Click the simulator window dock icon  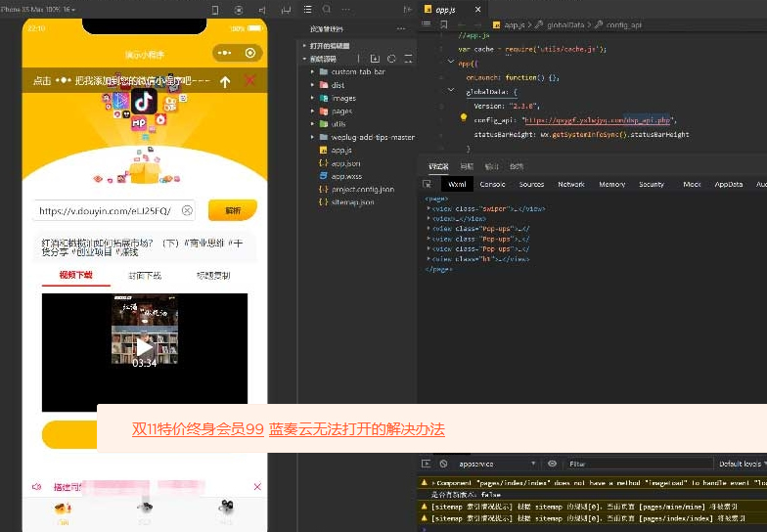pos(286,10)
